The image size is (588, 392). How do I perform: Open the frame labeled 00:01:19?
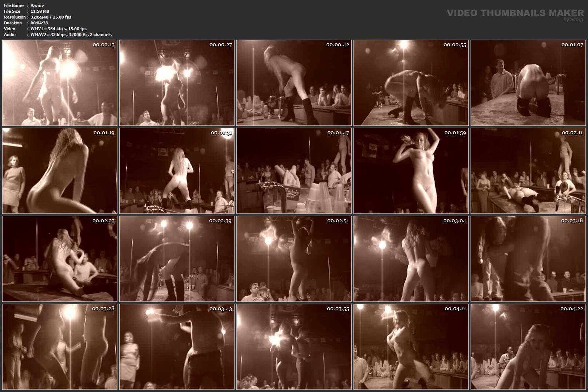pyautogui.click(x=60, y=171)
